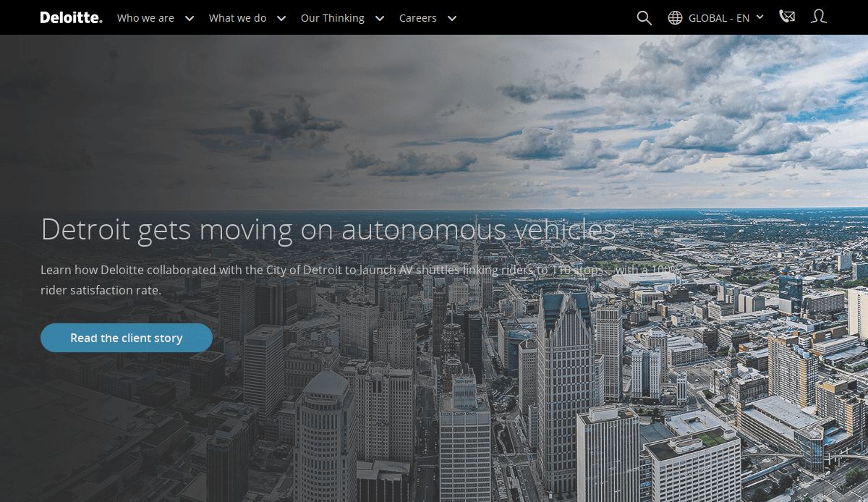The image size is (868, 502).
Task: Click the green dot in Deloitte logo
Action: coord(101,22)
